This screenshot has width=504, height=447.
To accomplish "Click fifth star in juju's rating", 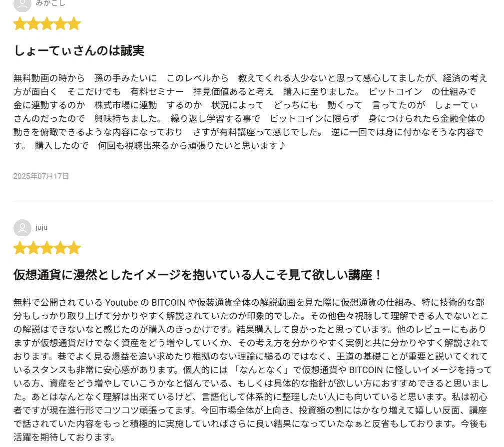I will click(x=74, y=248).
